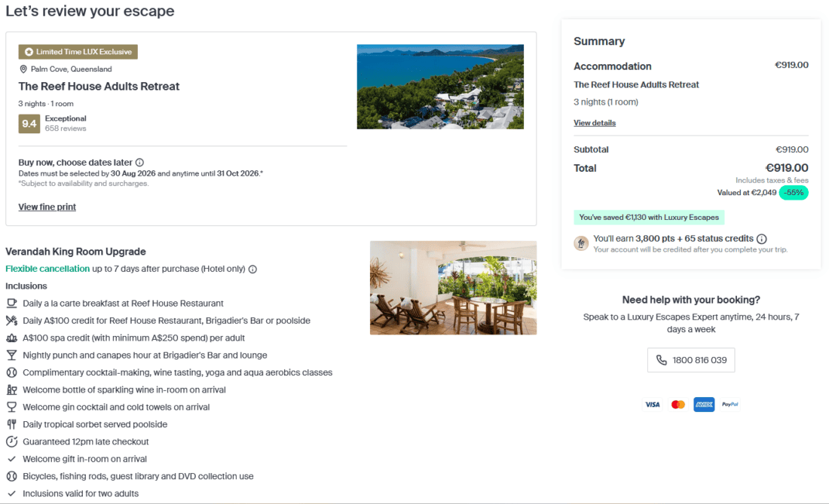Click the breakfast coffee cup icon
Viewport: 829px width, 504px height.
11,303
